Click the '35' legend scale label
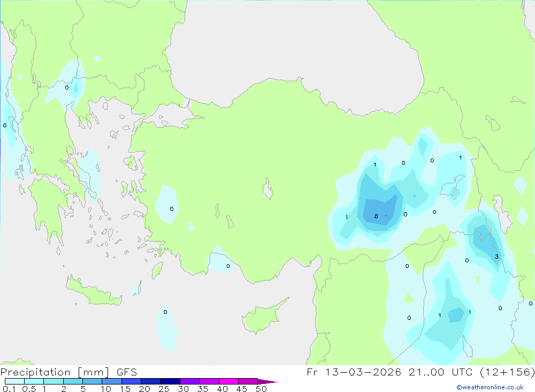Screen dimensions: 535x392 click(203, 389)
